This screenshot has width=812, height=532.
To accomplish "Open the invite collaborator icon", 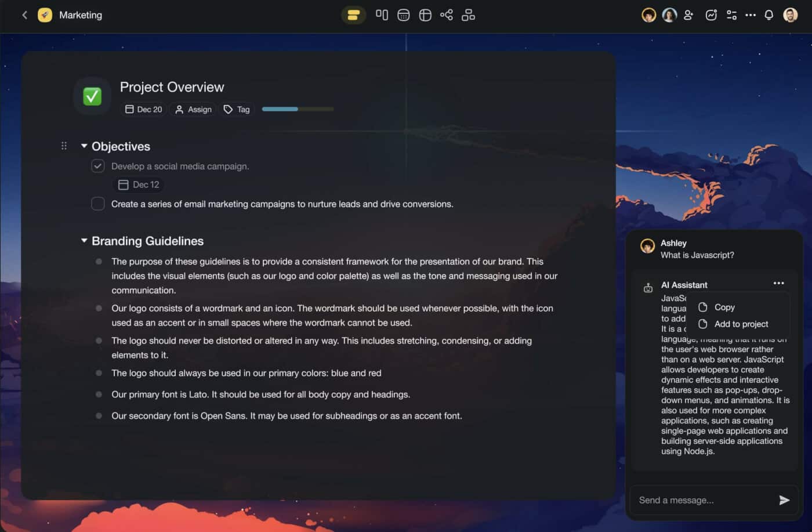I will click(688, 15).
